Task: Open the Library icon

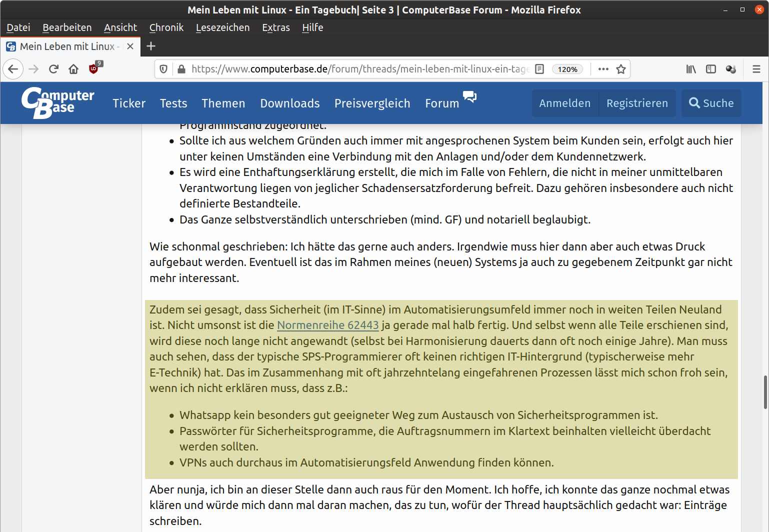Action: tap(690, 69)
